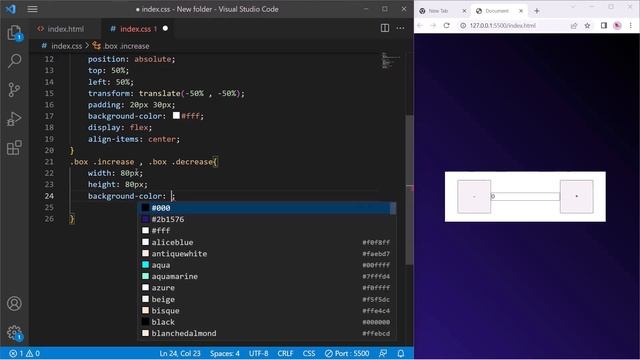Click the decrease button in web page
This screenshot has height=360, width=640.
click(474, 197)
